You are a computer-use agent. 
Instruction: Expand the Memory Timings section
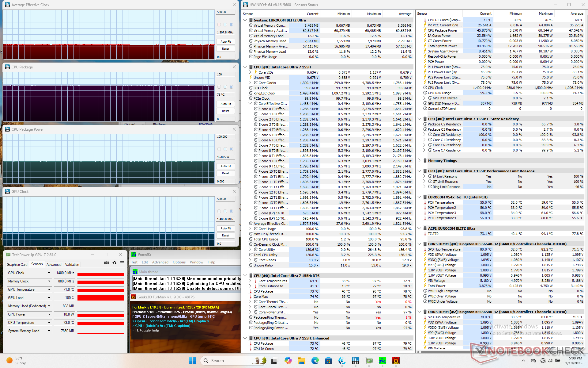coord(419,161)
